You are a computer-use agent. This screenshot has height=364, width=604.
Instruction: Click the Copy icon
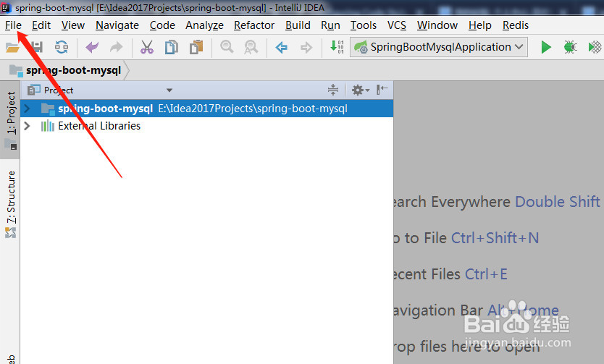coord(172,47)
